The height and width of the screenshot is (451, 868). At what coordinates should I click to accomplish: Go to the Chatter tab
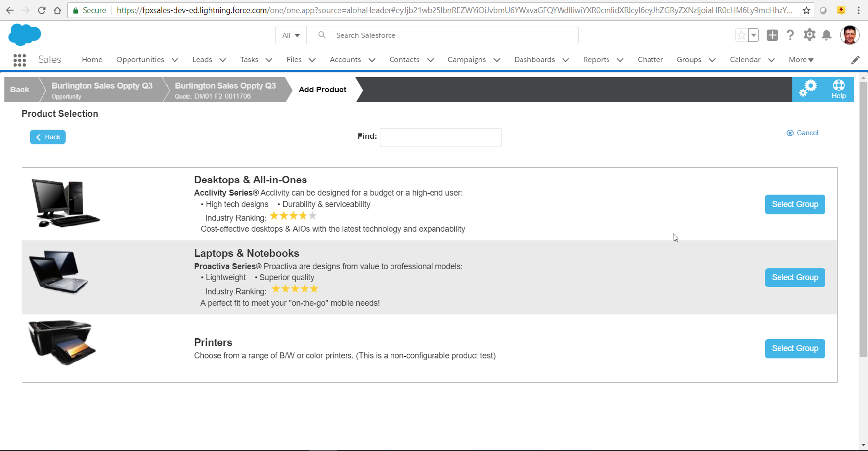650,60
